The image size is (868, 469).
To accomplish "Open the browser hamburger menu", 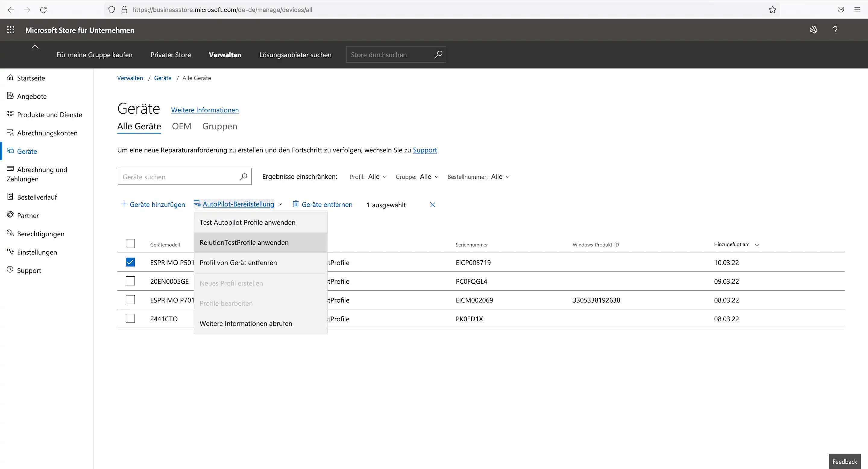I will coord(857,10).
